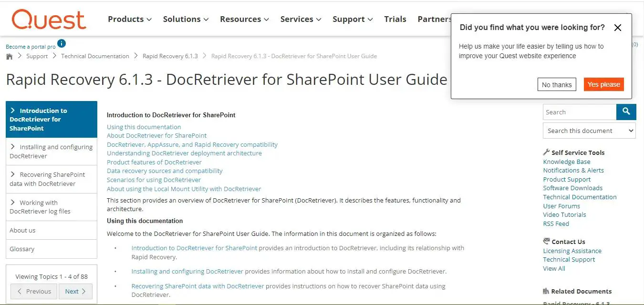
Task: Click the bulleted Installing and configuring DocRetriever link
Action: (x=187, y=272)
